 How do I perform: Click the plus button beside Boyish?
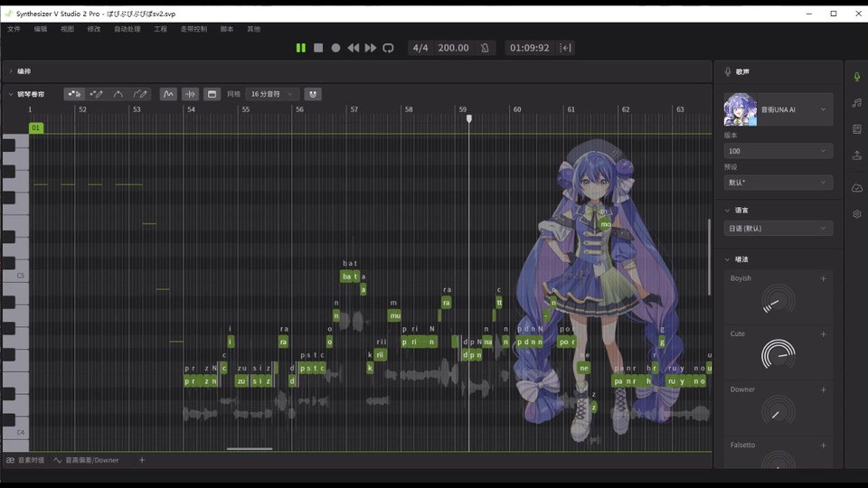[823, 279]
